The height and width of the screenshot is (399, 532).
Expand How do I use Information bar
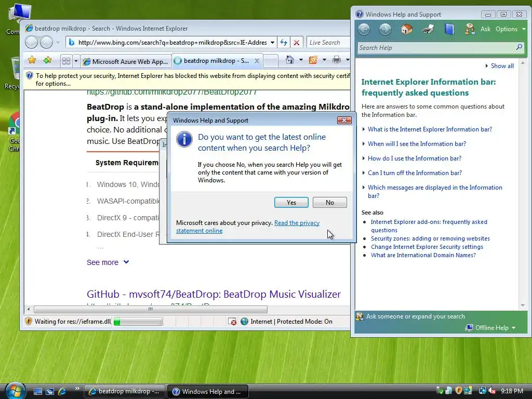[x=414, y=158]
